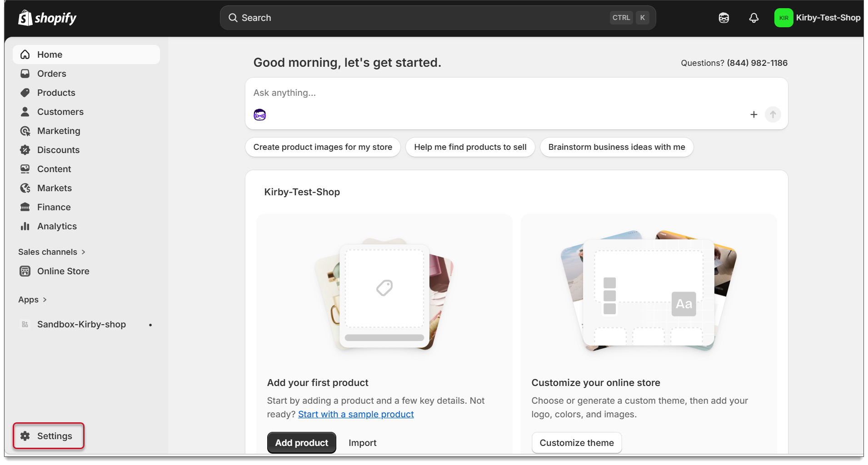
Task: Click the Customize your online store heading
Action: (x=596, y=383)
